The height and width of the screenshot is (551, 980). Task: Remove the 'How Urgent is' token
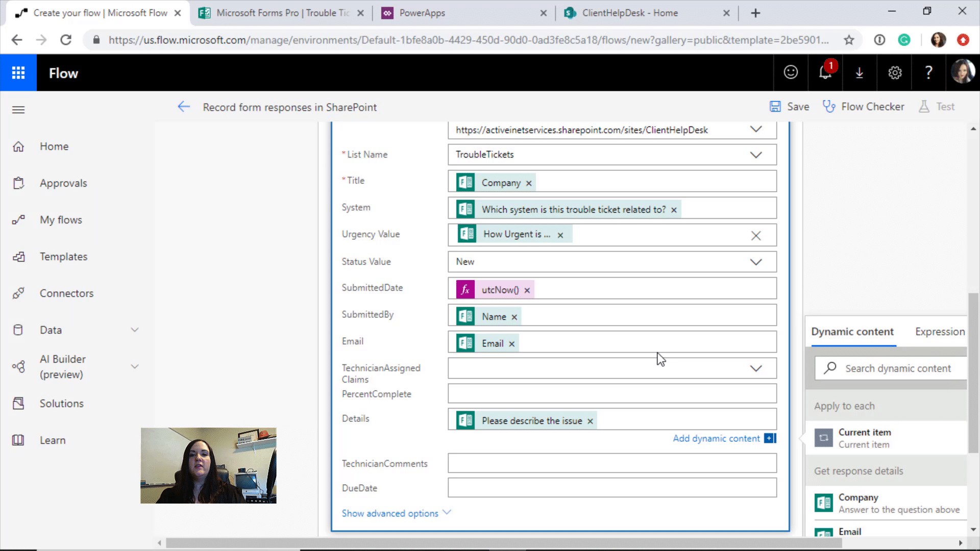(560, 235)
